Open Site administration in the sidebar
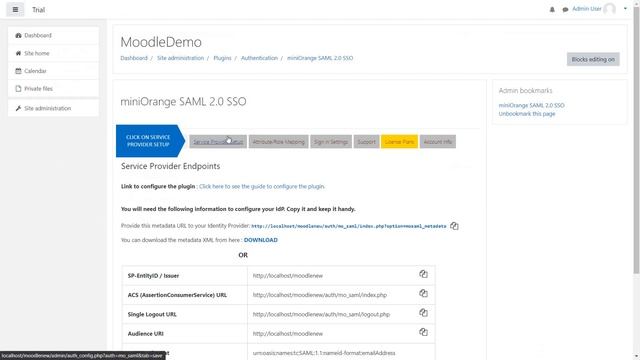 tap(53, 108)
